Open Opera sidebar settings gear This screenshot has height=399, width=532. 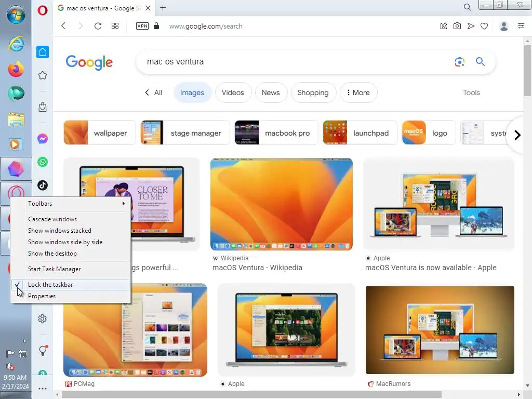(43, 318)
